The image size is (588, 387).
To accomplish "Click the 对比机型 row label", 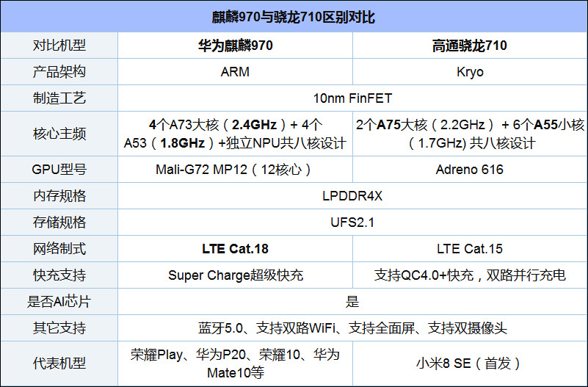I will point(59,46).
